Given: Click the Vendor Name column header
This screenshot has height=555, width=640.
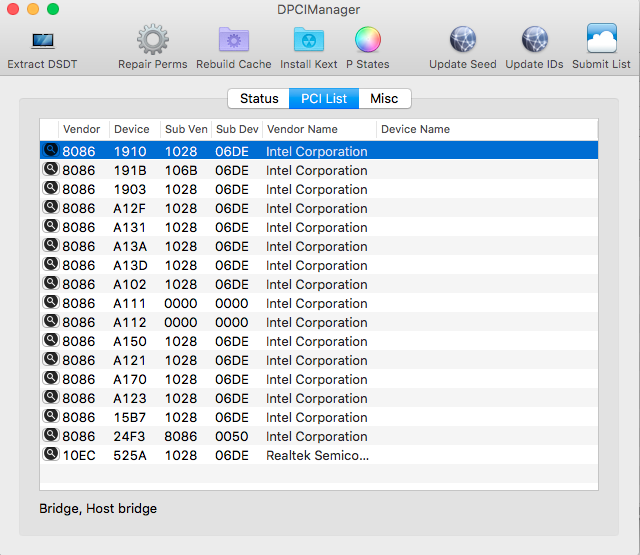Looking at the screenshot, I should tap(318, 129).
